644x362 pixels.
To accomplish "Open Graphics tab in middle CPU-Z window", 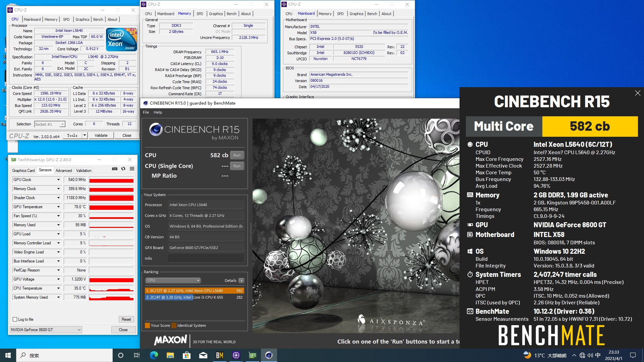I will (x=216, y=14).
